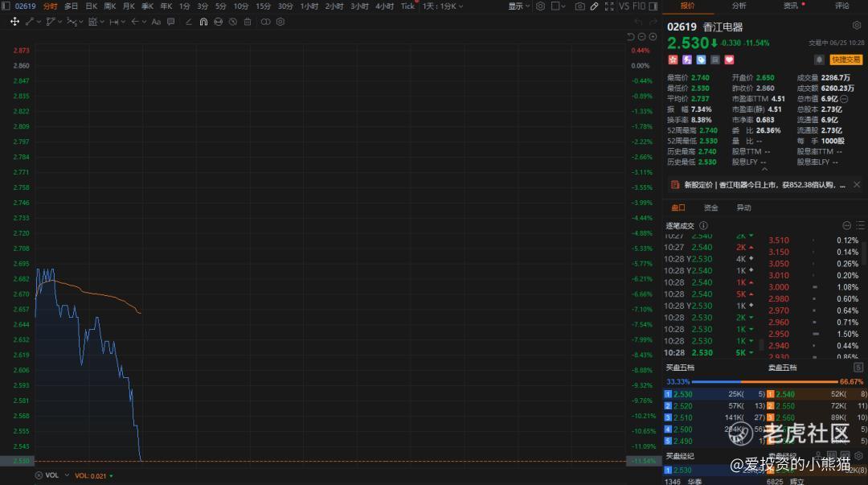This screenshot has width=868, height=485.
Task: Select the crosshair move cursor tool
Action: (x=15, y=22)
